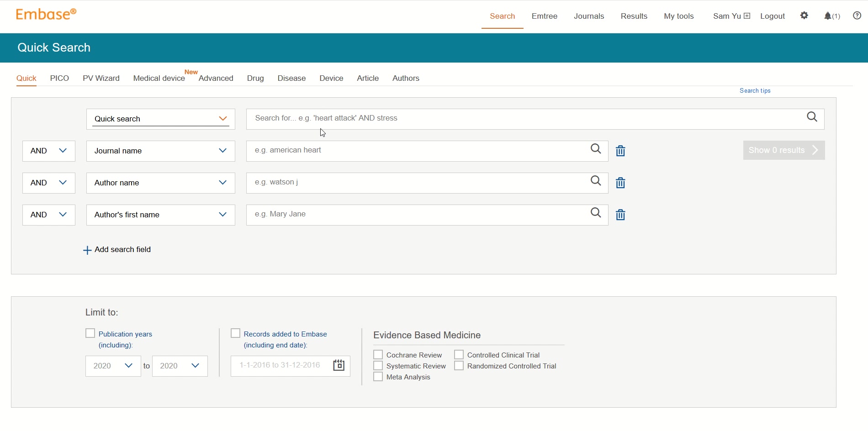The height and width of the screenshot is (431, 868).
Task: Click plus icon for Add search field
Action: (87, 250)
